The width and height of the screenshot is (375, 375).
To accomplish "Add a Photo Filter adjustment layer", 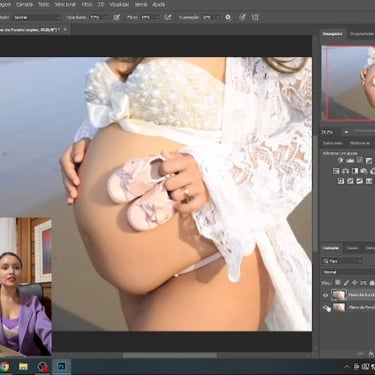I will [x=364, y=171].
